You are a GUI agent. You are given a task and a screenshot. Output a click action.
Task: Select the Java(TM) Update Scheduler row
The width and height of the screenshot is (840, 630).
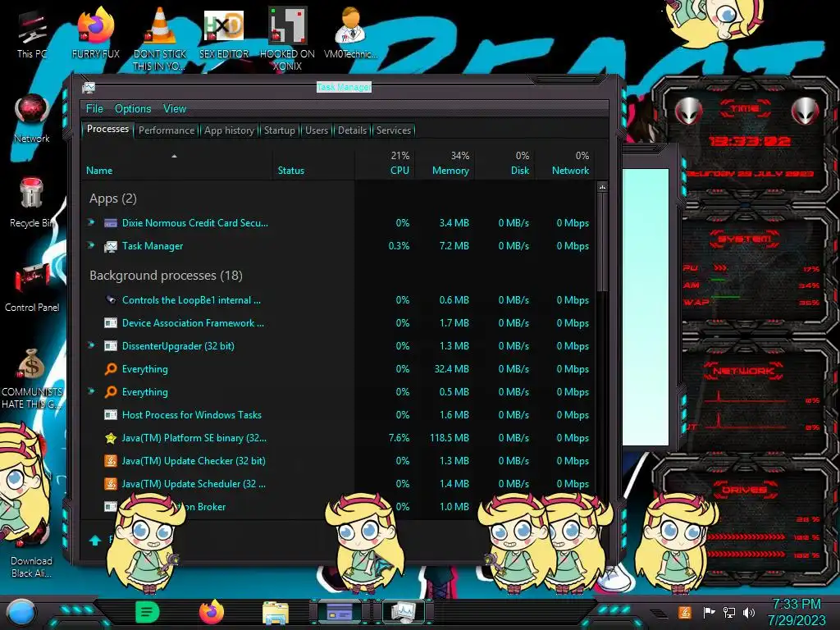pos(339,484)
